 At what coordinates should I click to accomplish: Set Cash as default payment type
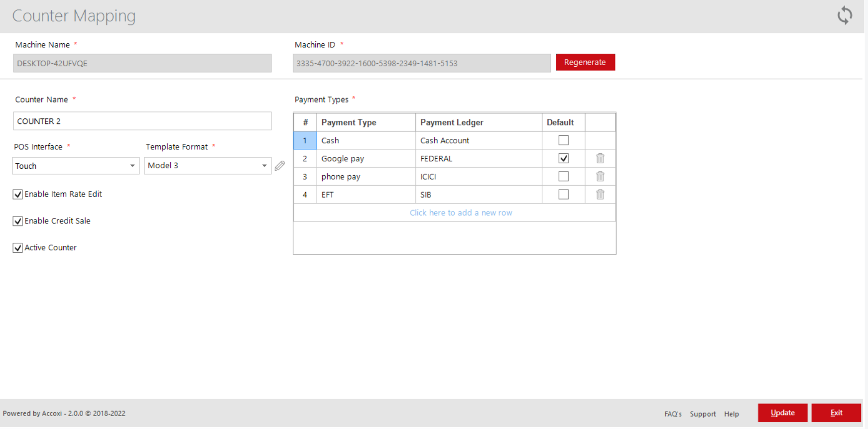click(563, 140)
